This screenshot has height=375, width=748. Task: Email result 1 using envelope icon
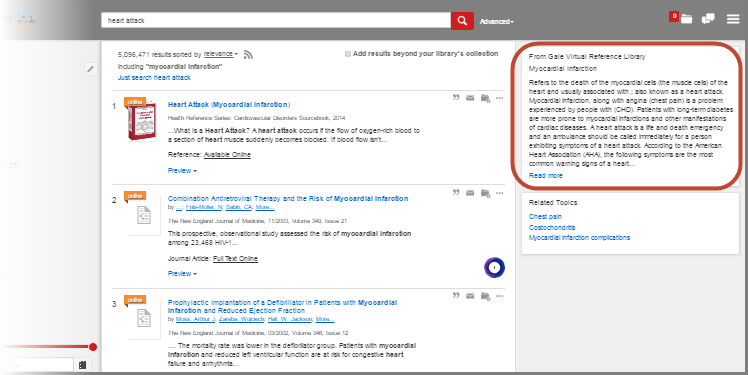470,98
